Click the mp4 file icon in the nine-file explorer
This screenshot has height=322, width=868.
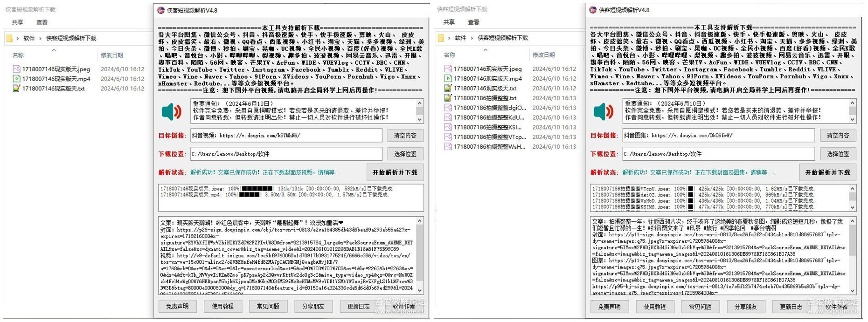[448, 78]
